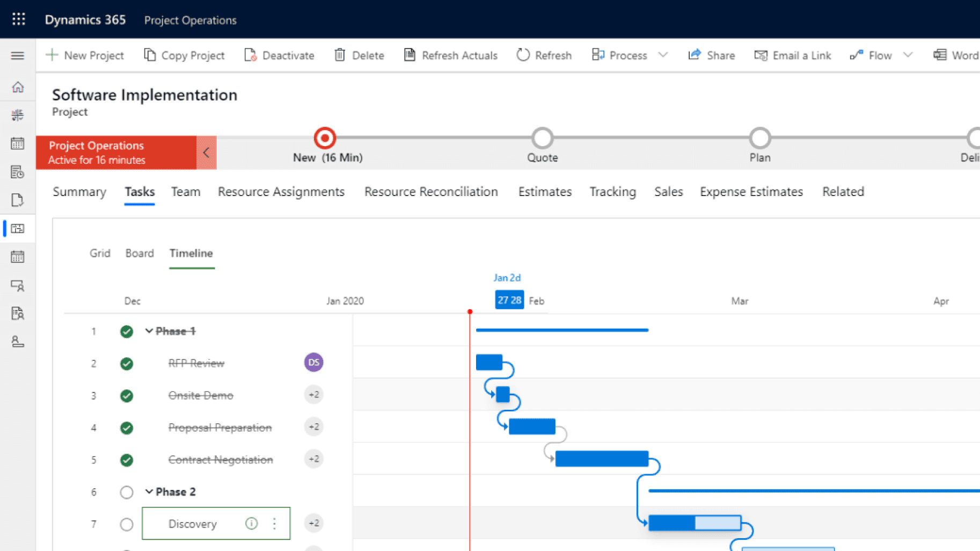Screen dimensions: 980x551
Task: Click the hamburger menu icon in sidebar
Action: click(x=18, y=56)
